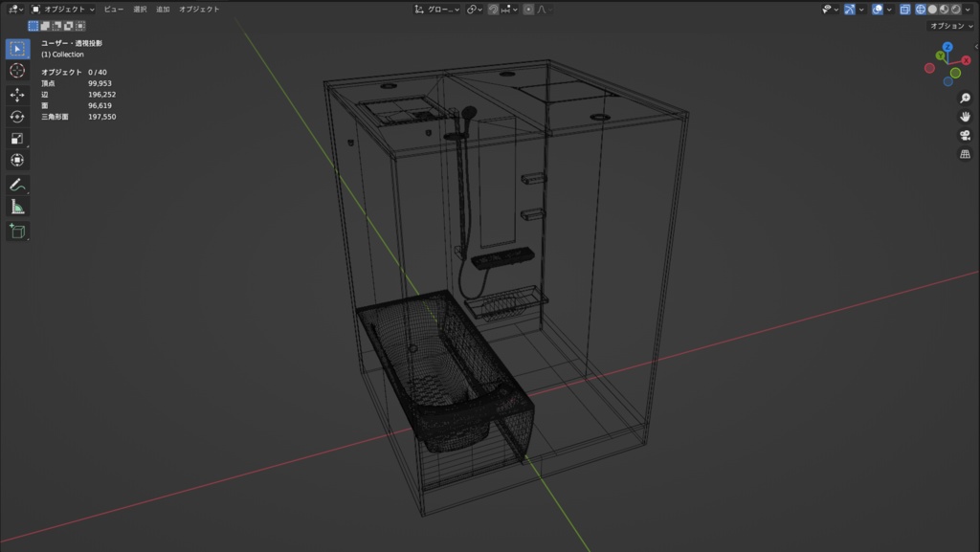
Task: Click the オブジェクト 0/40 statistic
Action: (74, 73)
